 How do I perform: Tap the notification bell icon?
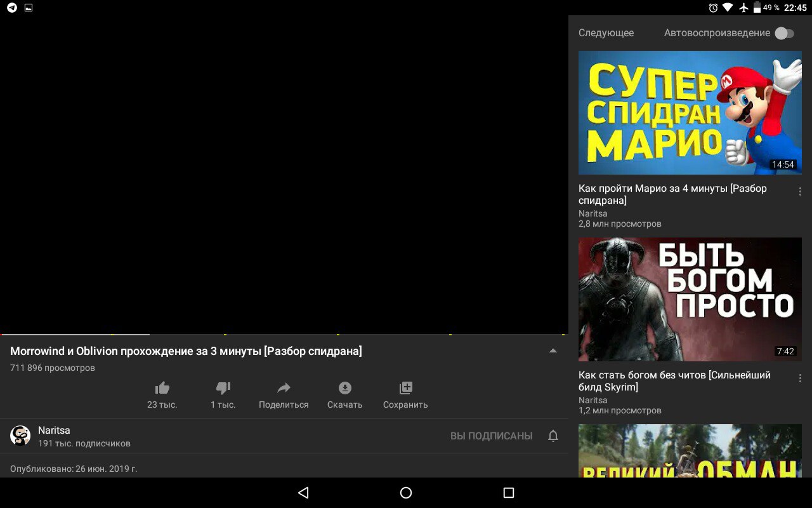553,436
